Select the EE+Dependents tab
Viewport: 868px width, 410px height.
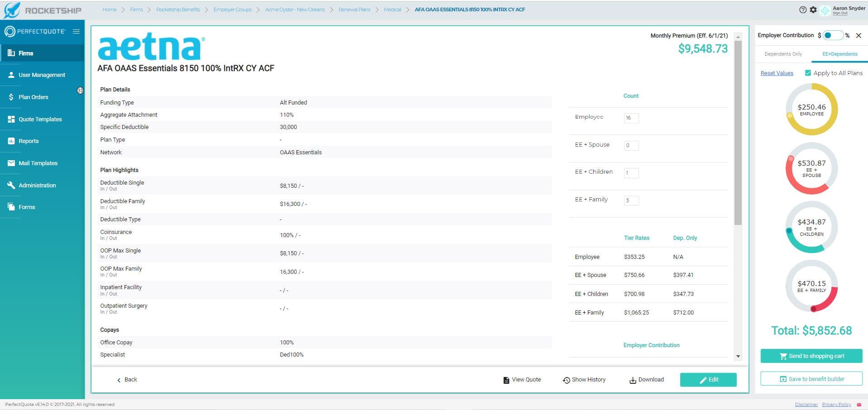839,54
